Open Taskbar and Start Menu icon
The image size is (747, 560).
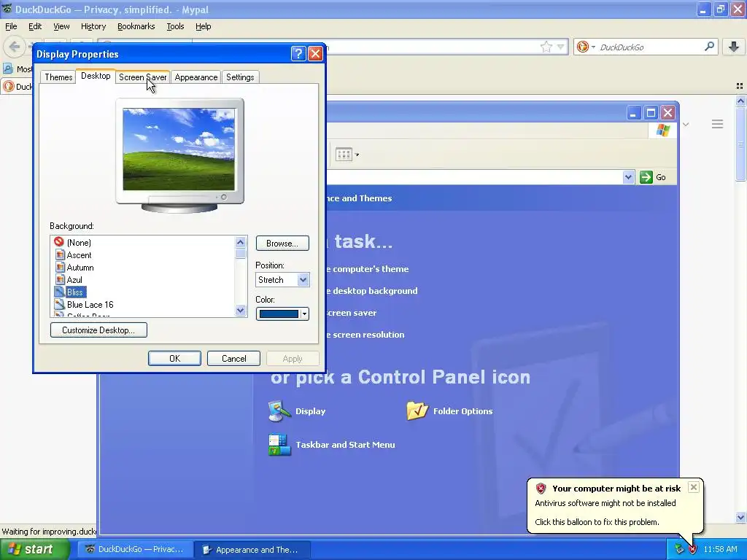[x=279, y=444]
